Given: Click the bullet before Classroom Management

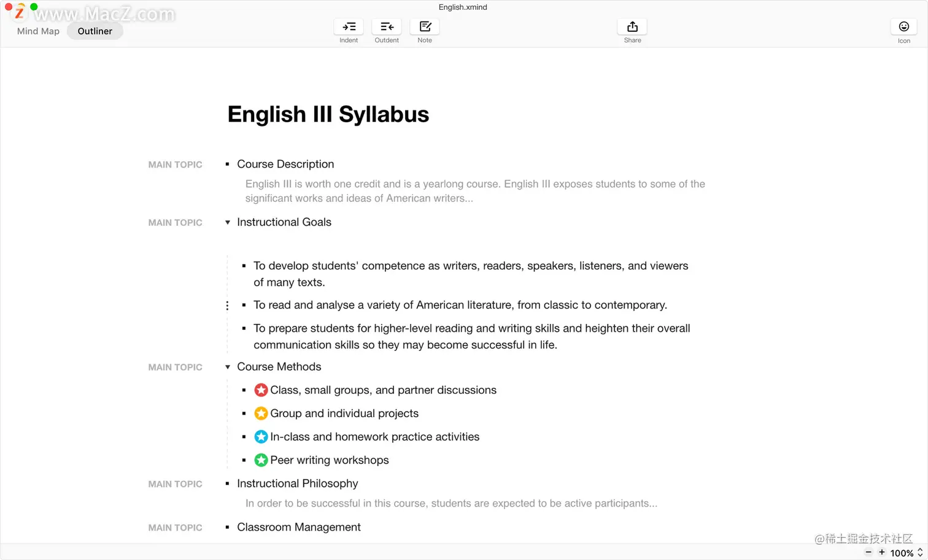Looking at the screenshot, I should point(227,527).
